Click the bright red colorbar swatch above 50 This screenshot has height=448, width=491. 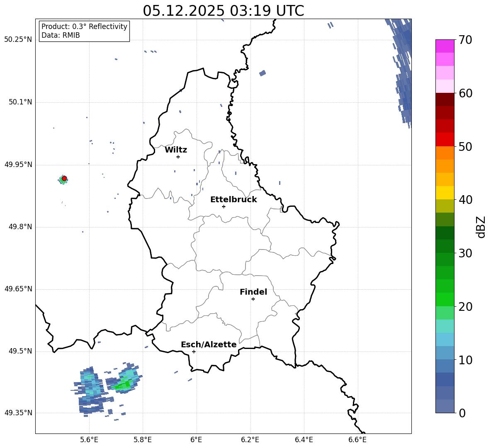click(445, 140)
